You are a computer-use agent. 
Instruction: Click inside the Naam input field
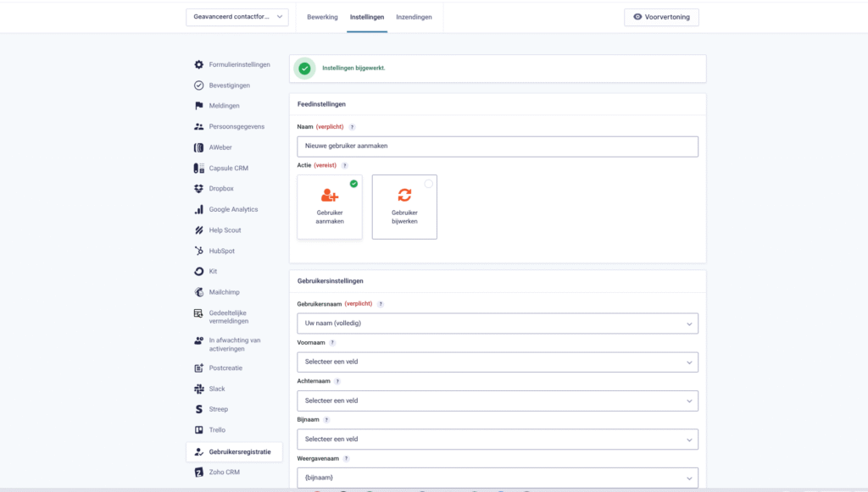[x=498, y=146]
